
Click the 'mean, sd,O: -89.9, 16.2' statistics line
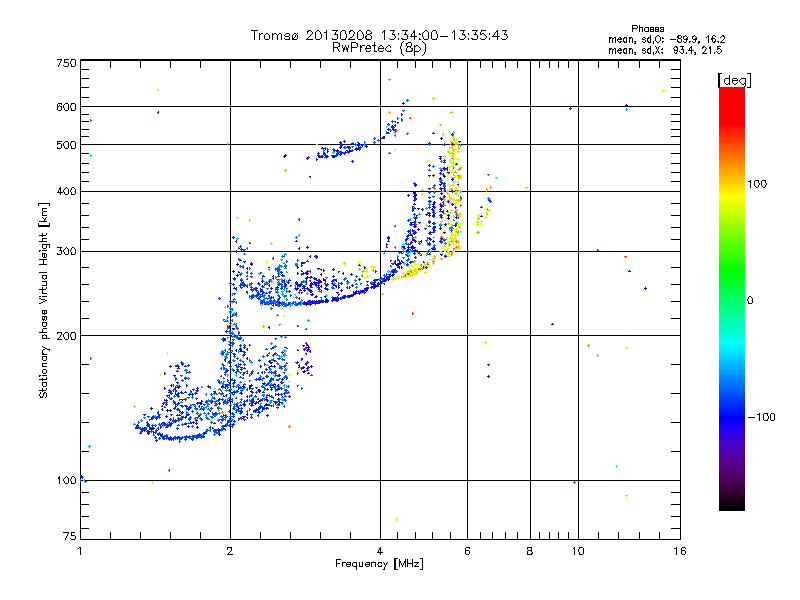click(666, 39)
